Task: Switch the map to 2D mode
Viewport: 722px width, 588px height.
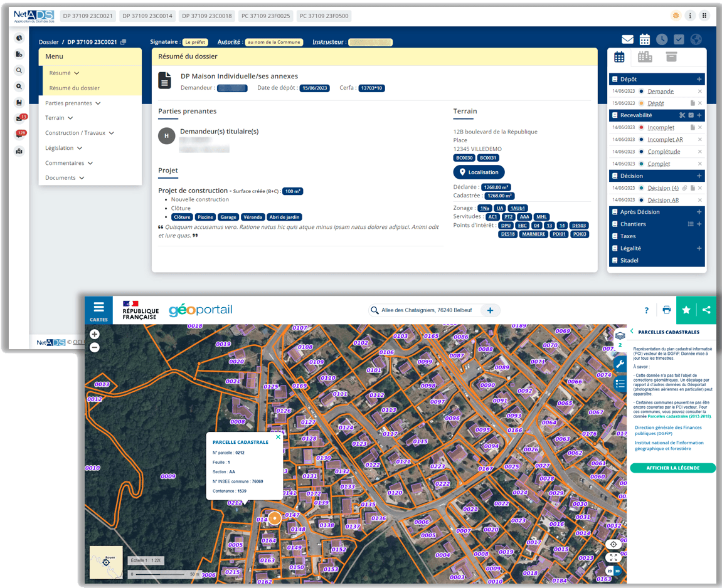Action: coord(609,571)
